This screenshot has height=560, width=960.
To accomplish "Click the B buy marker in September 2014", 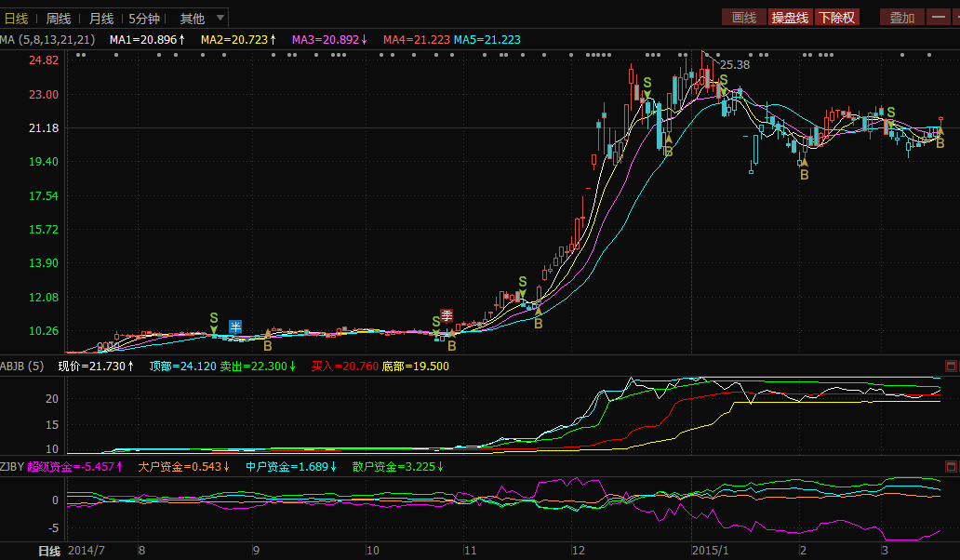I will 268,346.
